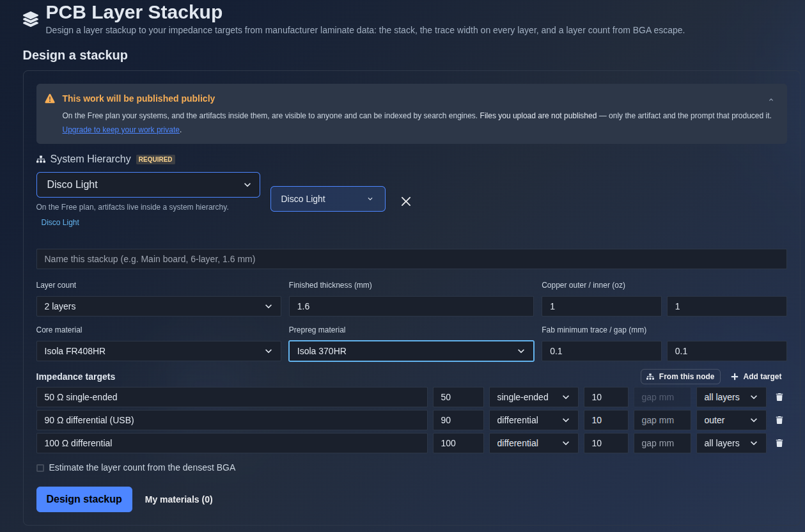Click the Finished thickness field
Screen dimensions: 805x532
point(411,306)
